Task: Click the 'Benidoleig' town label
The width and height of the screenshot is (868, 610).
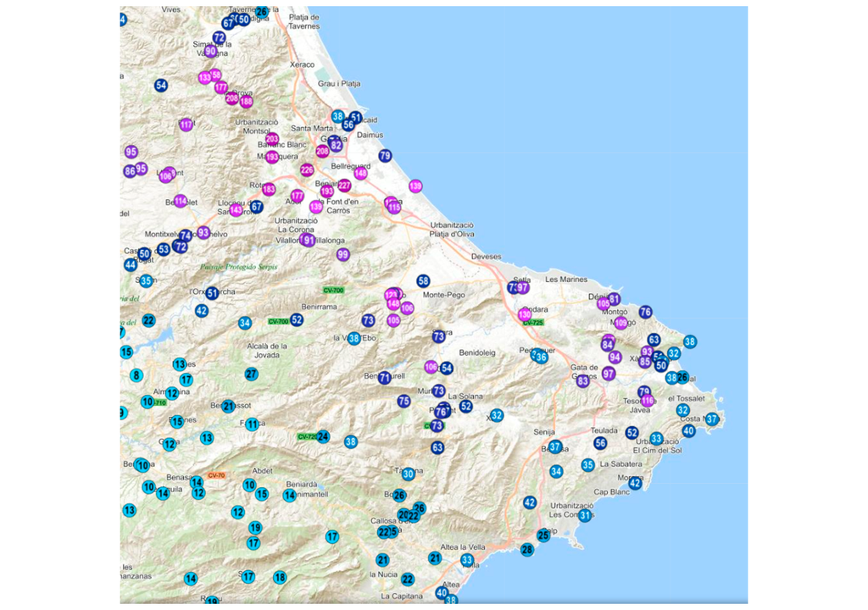Action: click(x=477, y=352)
